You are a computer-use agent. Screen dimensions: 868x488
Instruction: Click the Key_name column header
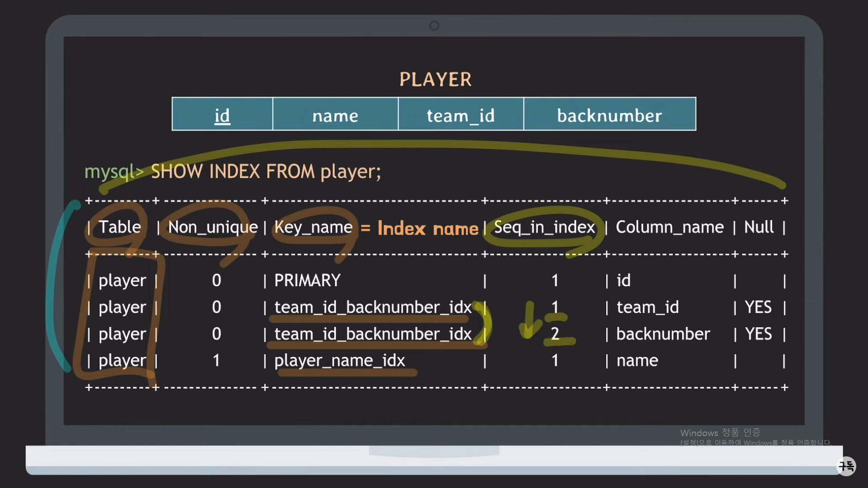point(313,227)
